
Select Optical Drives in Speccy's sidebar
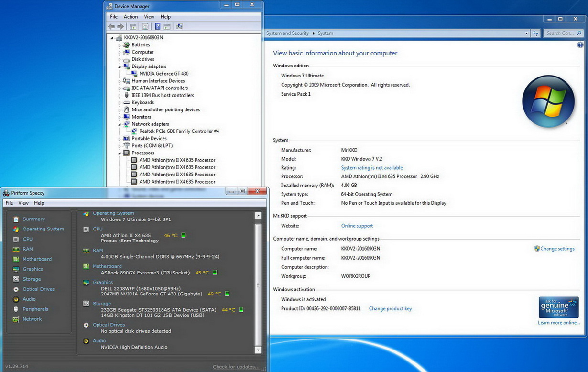[x=39, y=289]
